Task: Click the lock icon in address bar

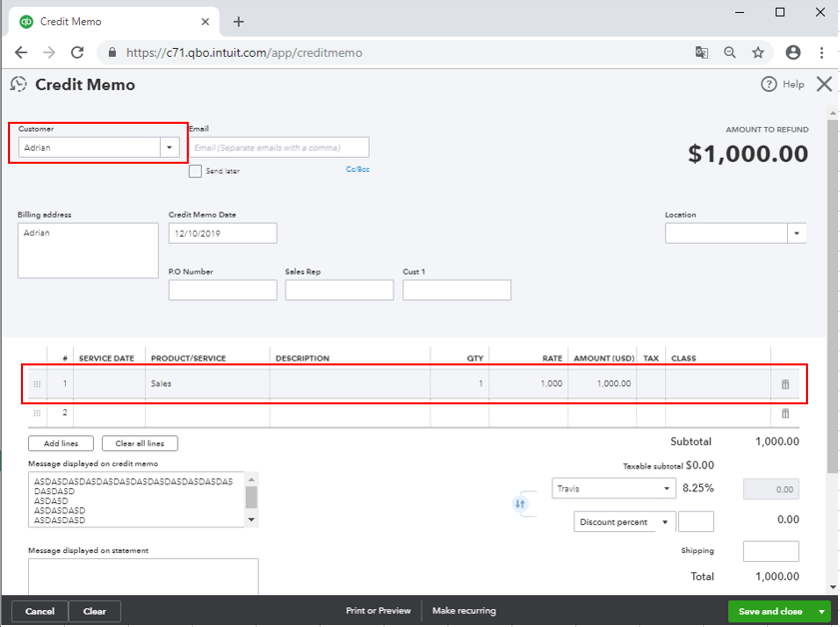Action: (112, 53)
